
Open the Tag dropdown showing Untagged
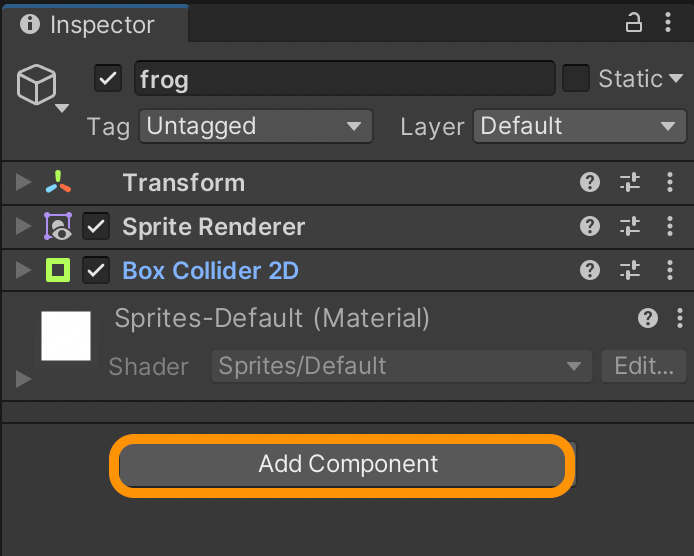(x=255, y=126)
